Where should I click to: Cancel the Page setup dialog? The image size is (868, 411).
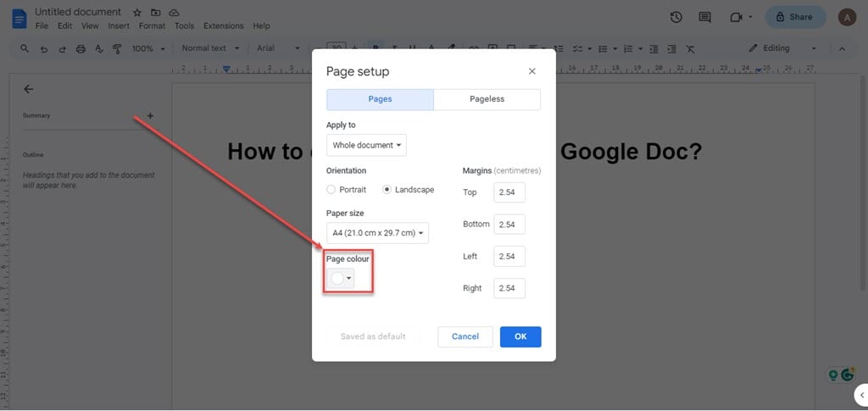click(x=465, y=337)
